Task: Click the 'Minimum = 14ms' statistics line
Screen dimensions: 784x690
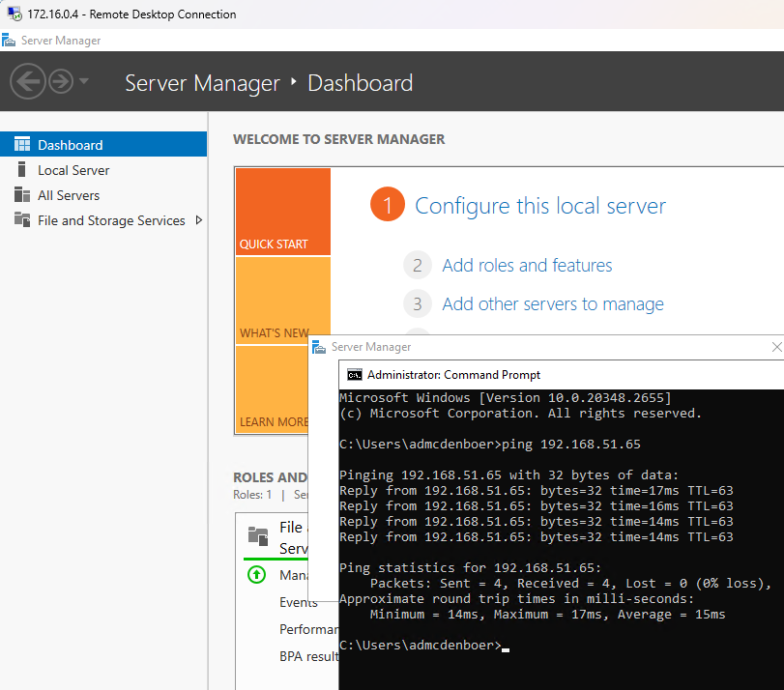Action: point(547,614)
